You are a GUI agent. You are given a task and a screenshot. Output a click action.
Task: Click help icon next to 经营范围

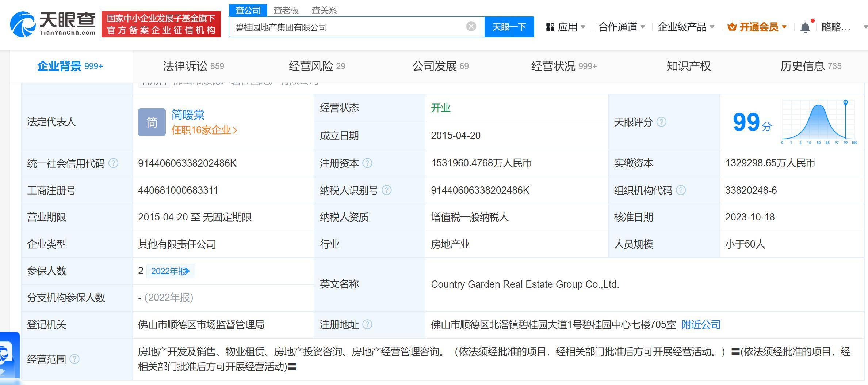(74, 359)
